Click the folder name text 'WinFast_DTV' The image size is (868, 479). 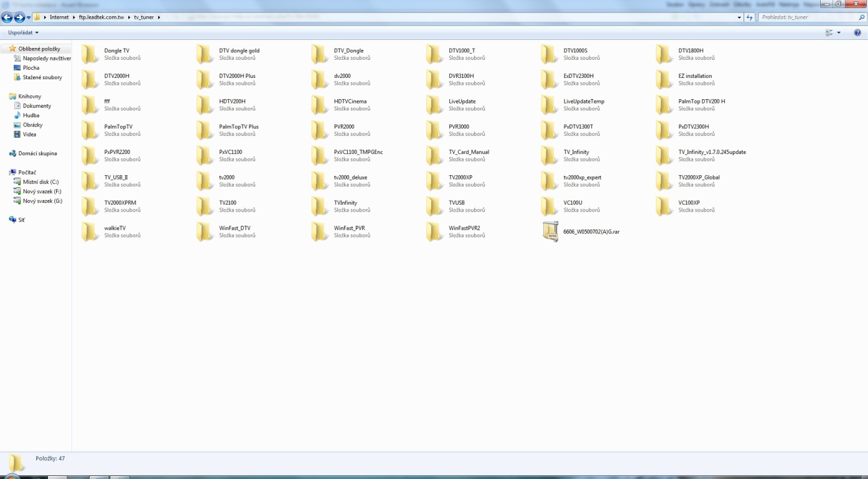pos(235,228)
